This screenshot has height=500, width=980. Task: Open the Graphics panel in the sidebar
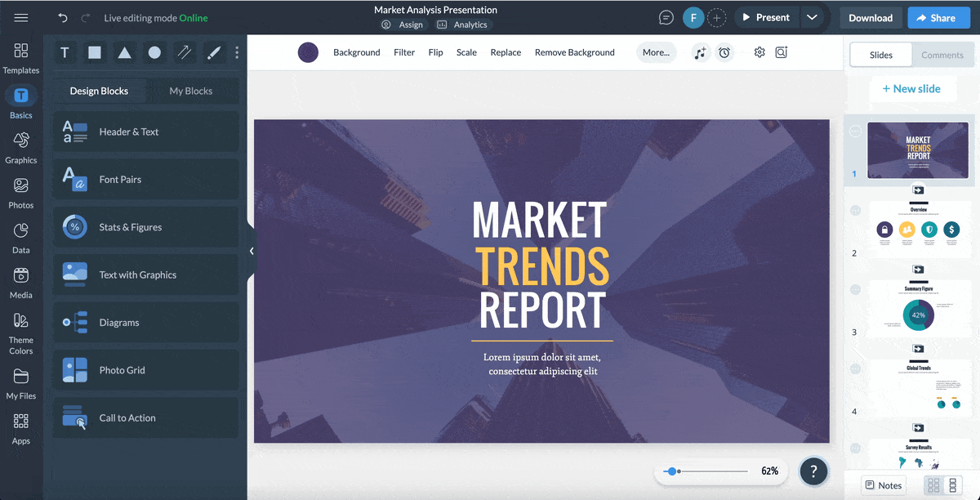point(20,148)
